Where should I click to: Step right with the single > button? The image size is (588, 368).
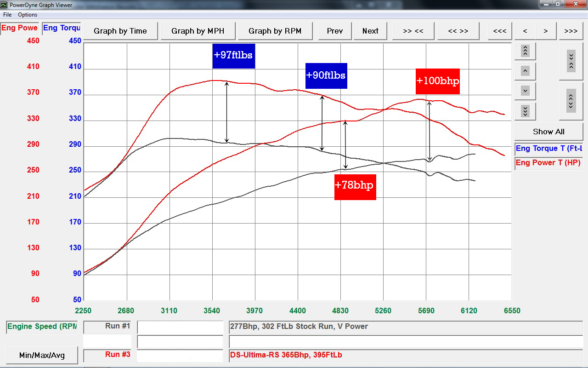(546, 31)
